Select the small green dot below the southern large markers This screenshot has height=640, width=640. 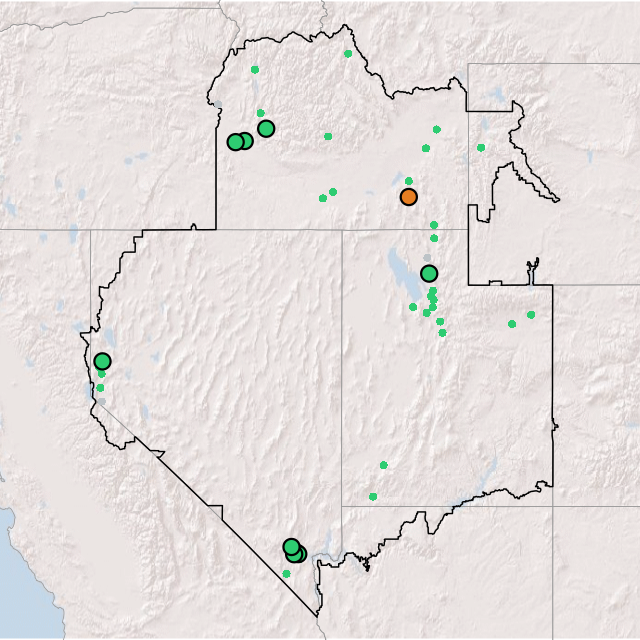287,574
